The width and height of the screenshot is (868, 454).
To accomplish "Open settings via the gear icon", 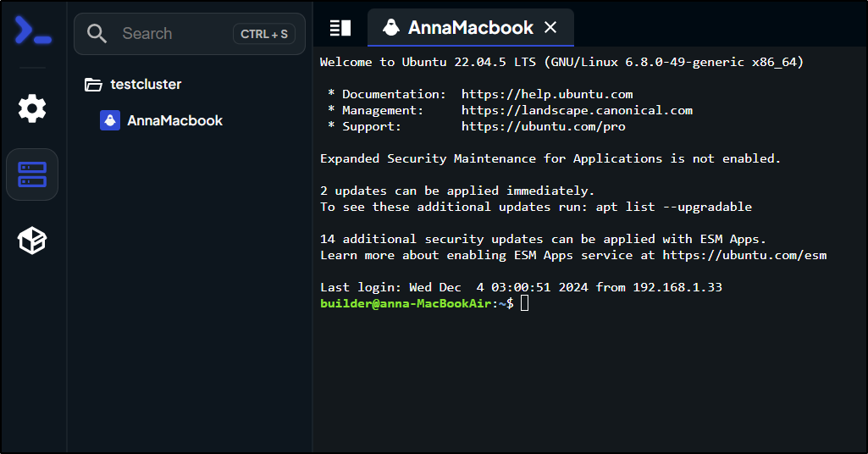I will (x=32, y=108).
